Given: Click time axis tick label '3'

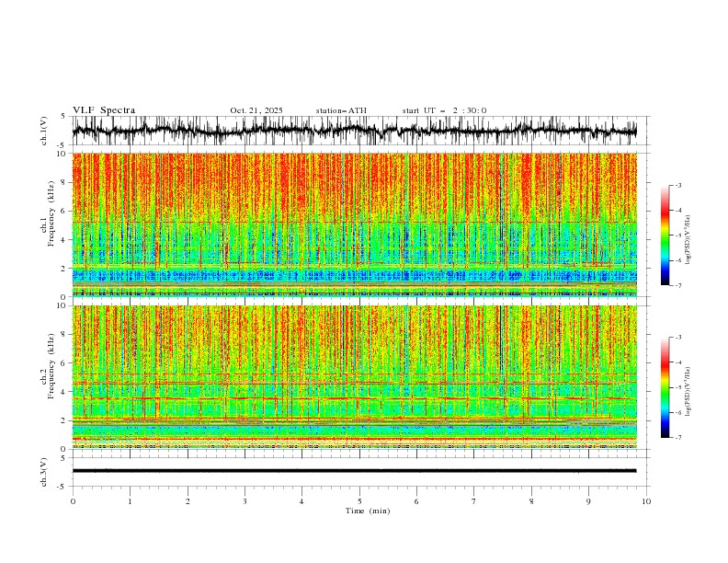Looking at the screenshot, I should [245, 501].
